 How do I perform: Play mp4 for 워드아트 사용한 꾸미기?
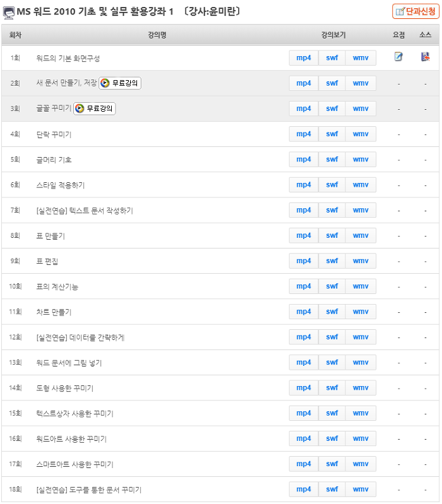coord(304,439)
